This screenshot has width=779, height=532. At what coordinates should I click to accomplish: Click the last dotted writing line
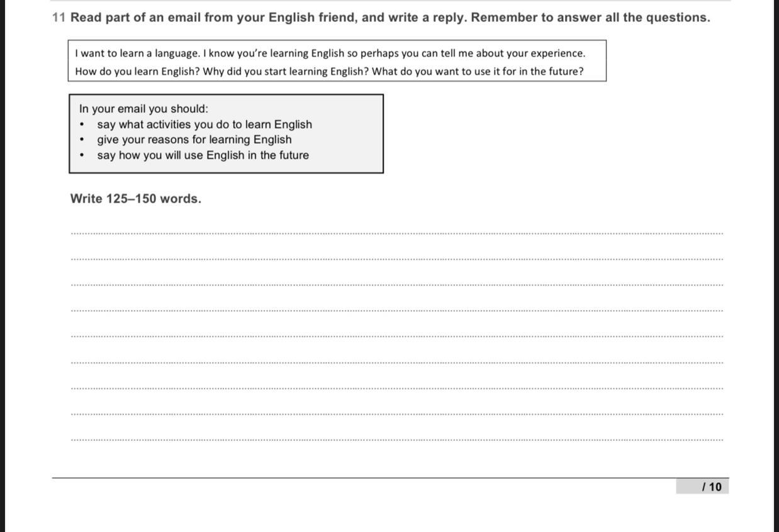pyautogui.click(x=397, y=440)
